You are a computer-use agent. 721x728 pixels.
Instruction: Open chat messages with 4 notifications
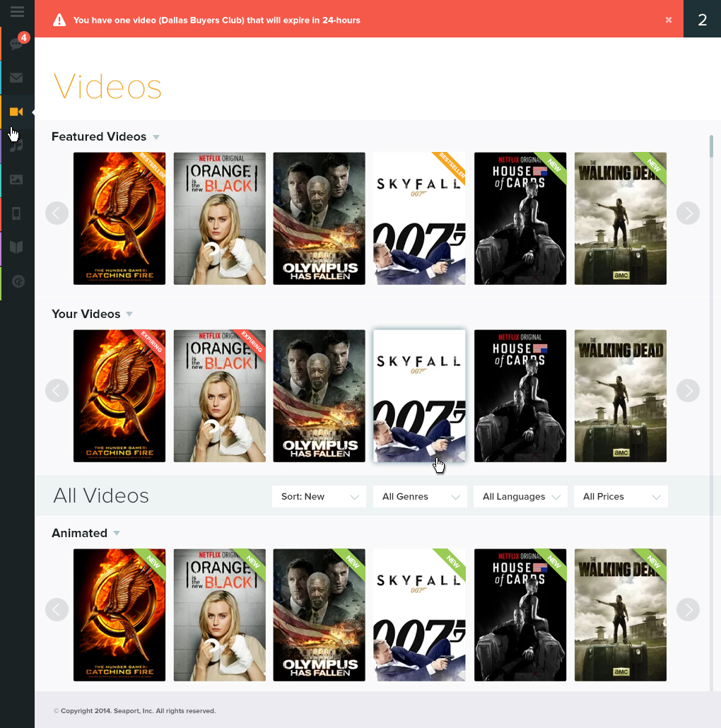coord(17,45)
